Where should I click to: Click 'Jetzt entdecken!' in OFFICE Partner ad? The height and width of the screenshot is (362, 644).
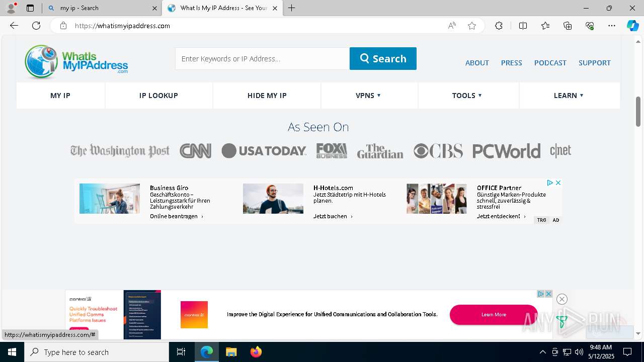(x=501, y=216)
